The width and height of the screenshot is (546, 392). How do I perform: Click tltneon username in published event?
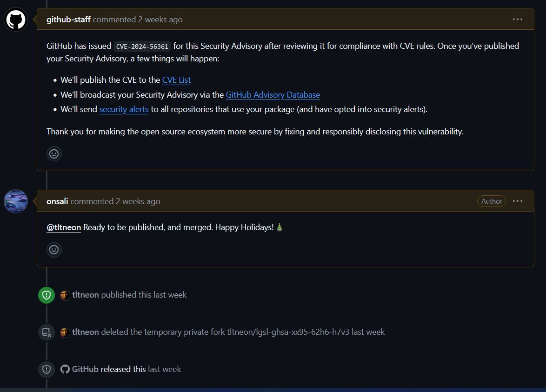(85, 295)
